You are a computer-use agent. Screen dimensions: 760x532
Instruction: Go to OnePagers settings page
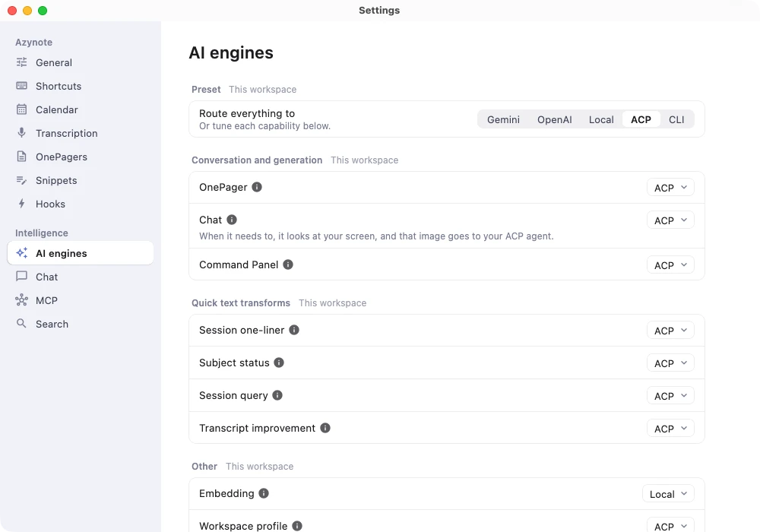81,157
